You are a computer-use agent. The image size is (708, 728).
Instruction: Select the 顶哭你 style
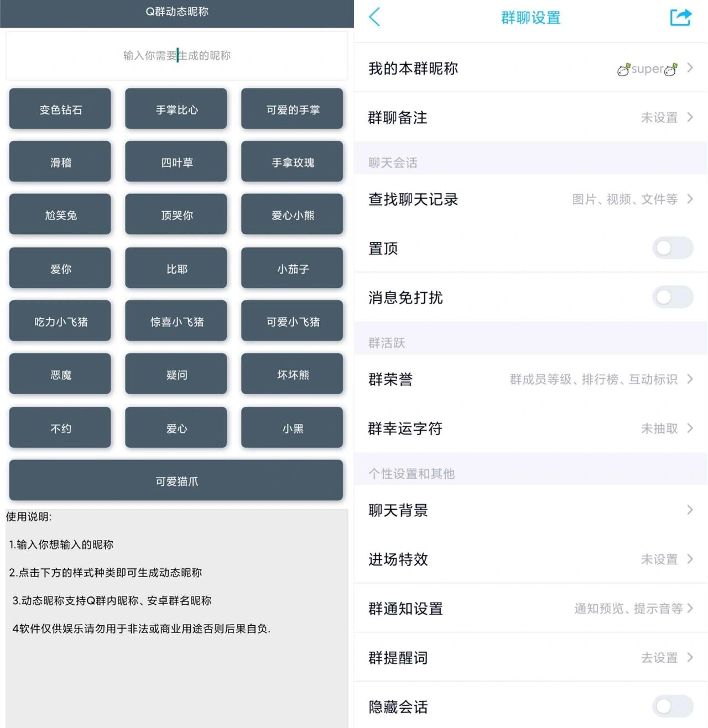point(176,215)
